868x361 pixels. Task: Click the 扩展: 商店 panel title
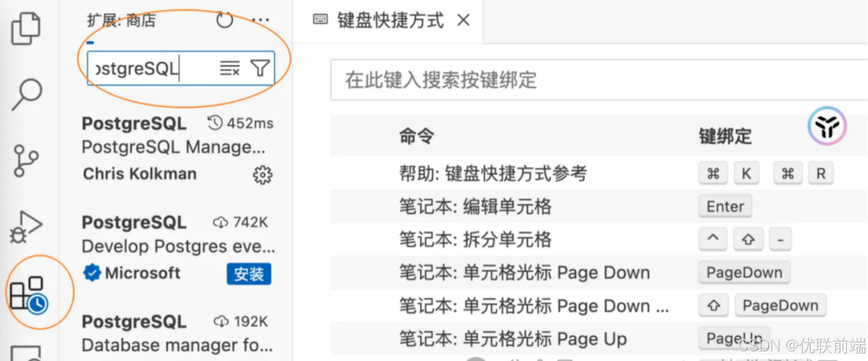tap(121, 21)
